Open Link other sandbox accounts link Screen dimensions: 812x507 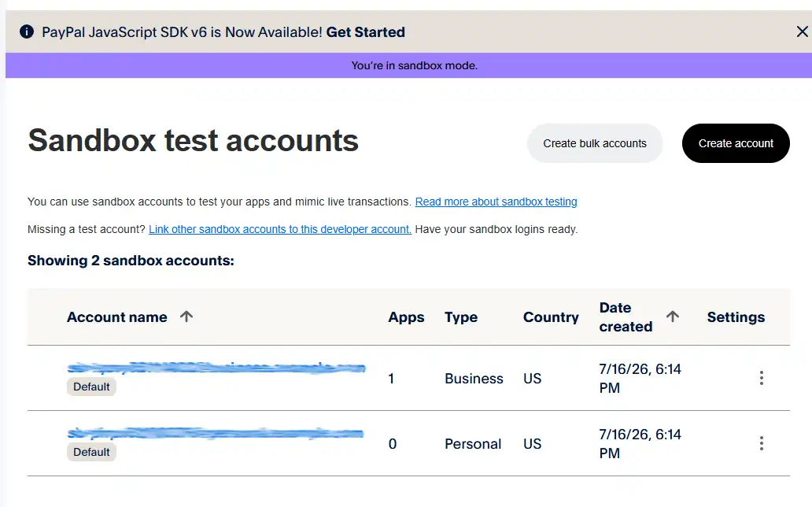279,229
